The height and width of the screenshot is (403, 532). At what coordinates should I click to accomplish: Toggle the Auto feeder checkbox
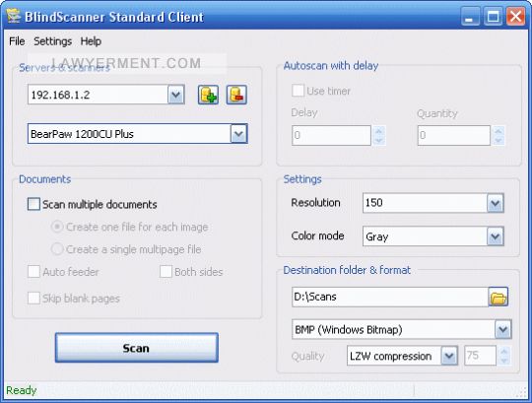pyautogui.click(x=33, y=272)
